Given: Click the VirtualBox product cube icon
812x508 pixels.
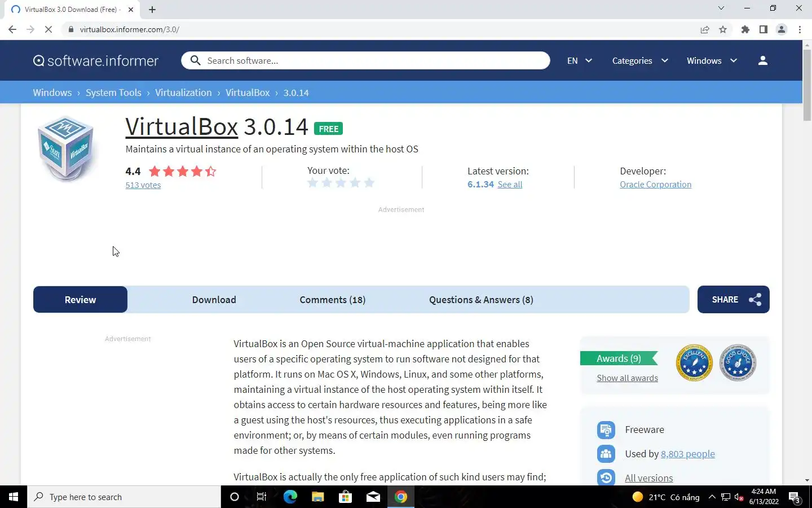Looking at the screenshot, I should (66, 148).
